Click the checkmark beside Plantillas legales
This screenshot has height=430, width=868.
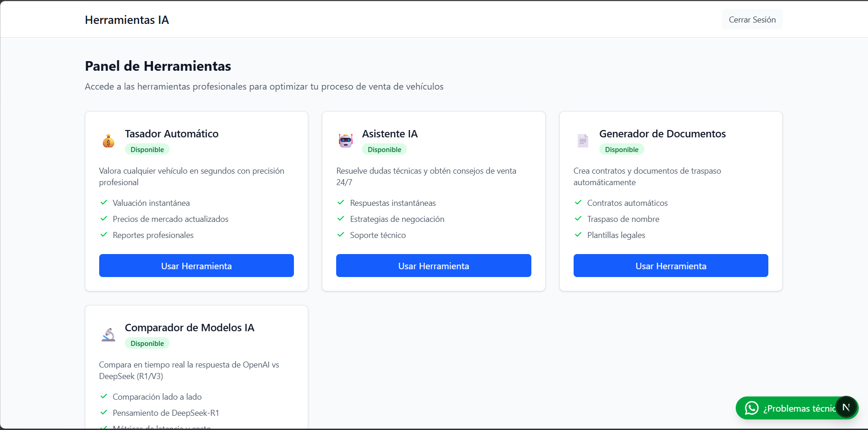[578, 235]
